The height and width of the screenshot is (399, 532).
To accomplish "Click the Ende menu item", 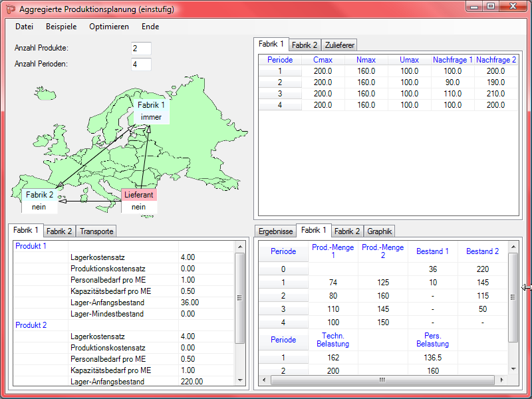I will coord(150,27).
